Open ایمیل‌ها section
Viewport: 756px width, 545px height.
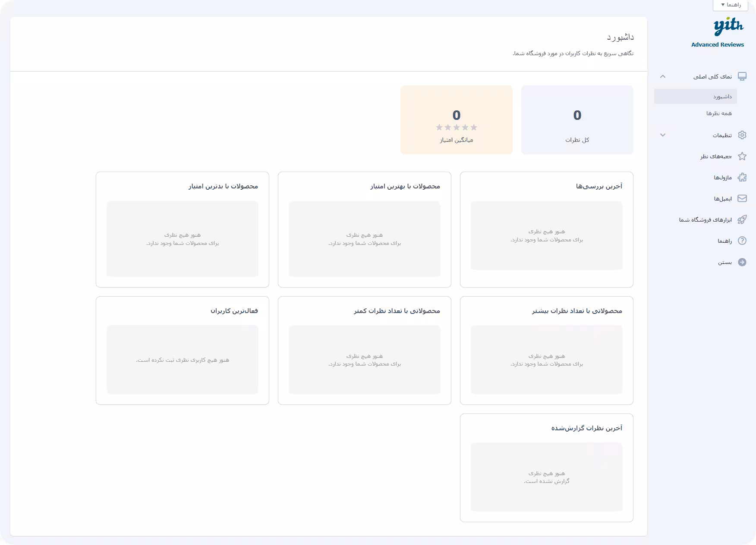[x=723, y=199]
